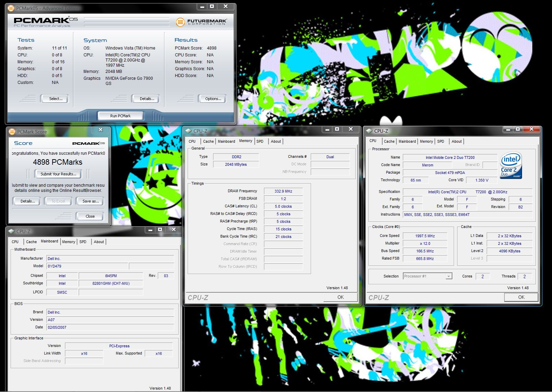Click the PCMark Score window title icon
This screenshot has height=392, width=552.
[12, 131]
